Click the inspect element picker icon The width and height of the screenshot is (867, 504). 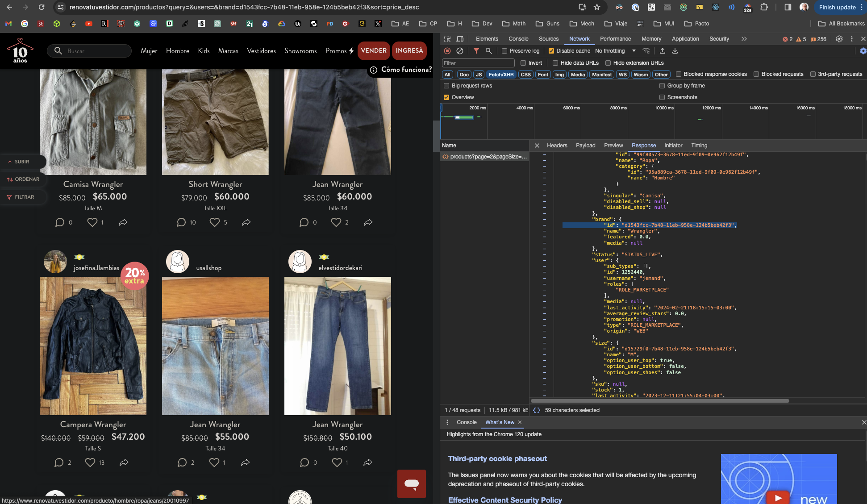coord(447,39)
